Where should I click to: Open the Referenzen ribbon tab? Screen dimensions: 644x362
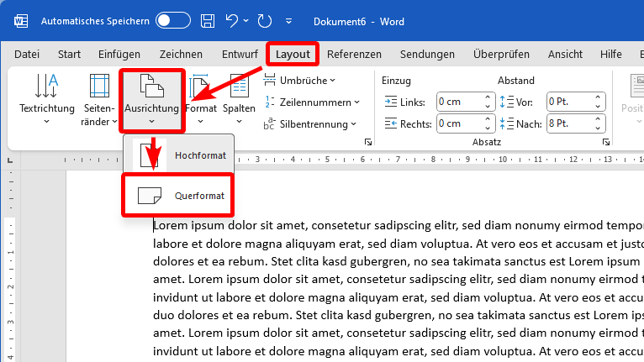coord(354,54)
